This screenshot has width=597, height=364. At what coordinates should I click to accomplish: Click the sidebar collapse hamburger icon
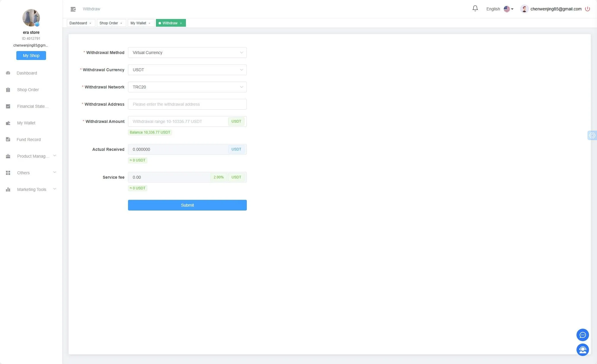point(73,9)
